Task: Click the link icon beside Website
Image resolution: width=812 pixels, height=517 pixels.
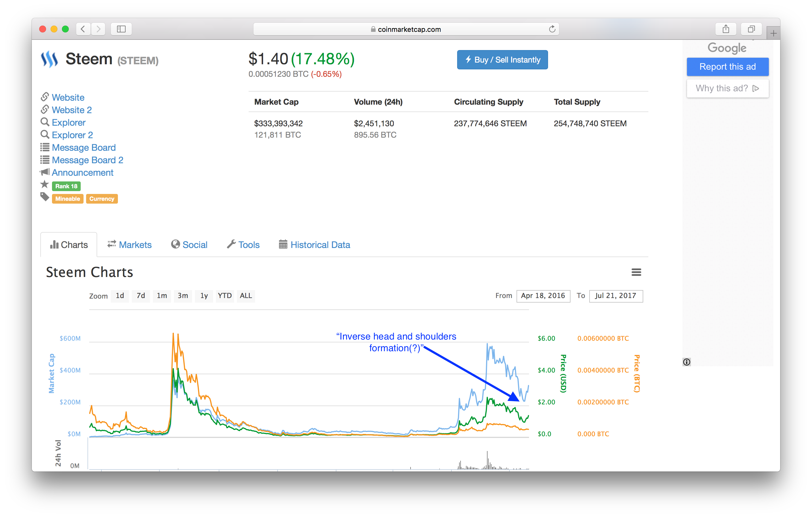Action: (x=45, y=97)
